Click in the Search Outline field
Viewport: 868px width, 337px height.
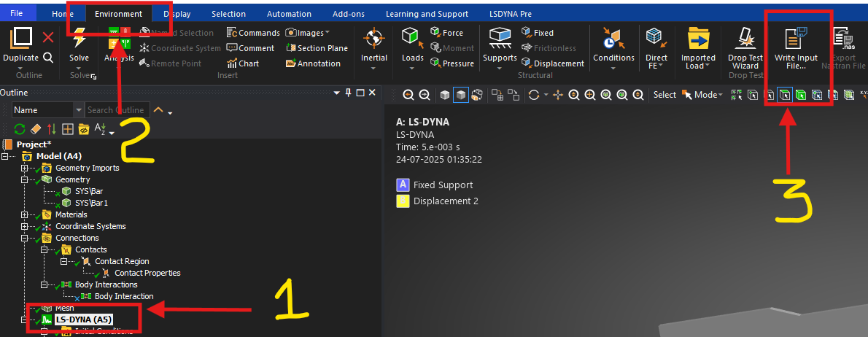click(x=117, y=110)
